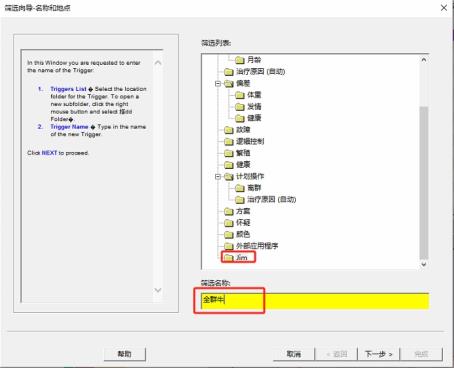Click the 下一步 > button
Viewport: 454px width, 368px height.
click(x=379, y=354)
